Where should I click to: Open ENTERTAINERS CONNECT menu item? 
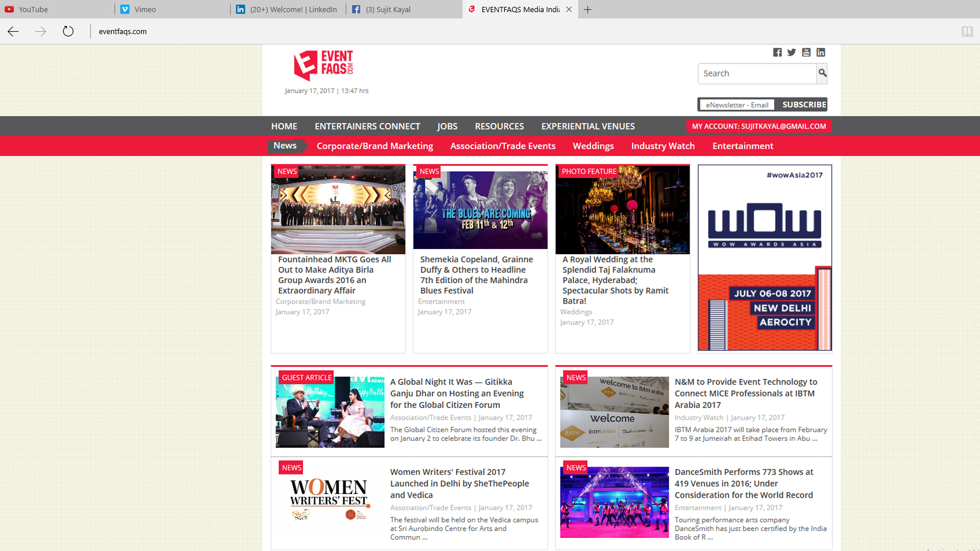[367, 126]
